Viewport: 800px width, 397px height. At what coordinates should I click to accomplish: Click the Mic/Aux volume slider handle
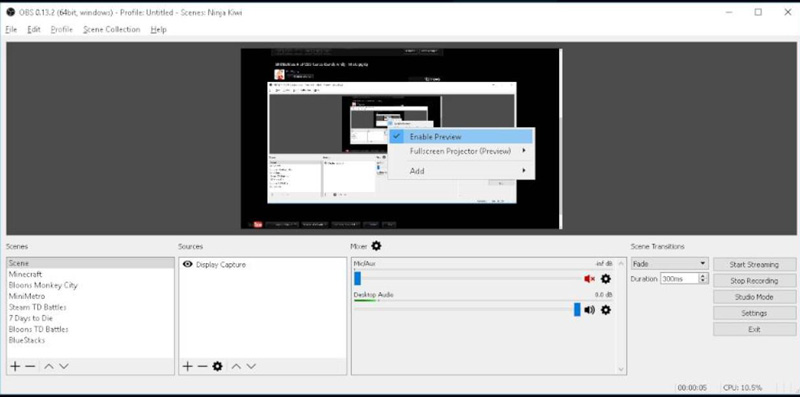[x=358, y=279]
